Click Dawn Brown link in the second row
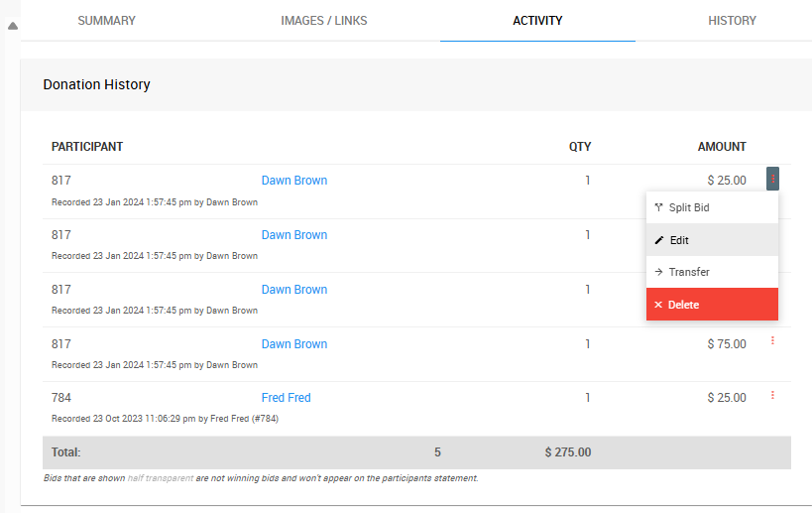Viewport: 812px width, 513px height. (x=294, y=235)
